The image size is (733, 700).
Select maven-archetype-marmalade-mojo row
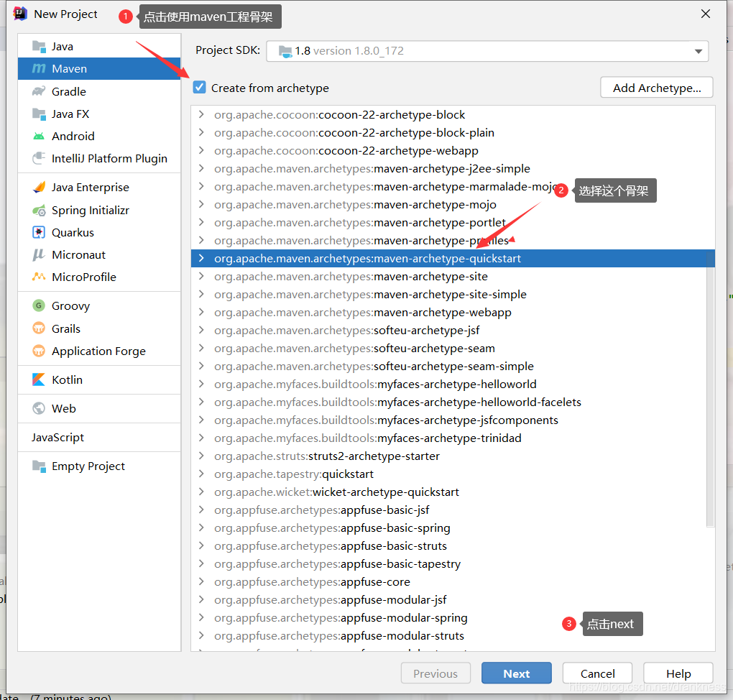click(453, 186)
